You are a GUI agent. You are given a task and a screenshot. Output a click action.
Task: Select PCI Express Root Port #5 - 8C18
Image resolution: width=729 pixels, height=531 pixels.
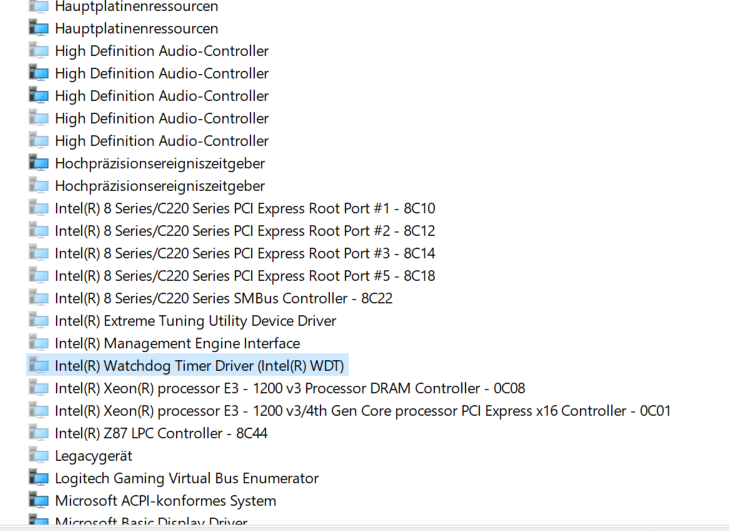[x=245, y=275]
